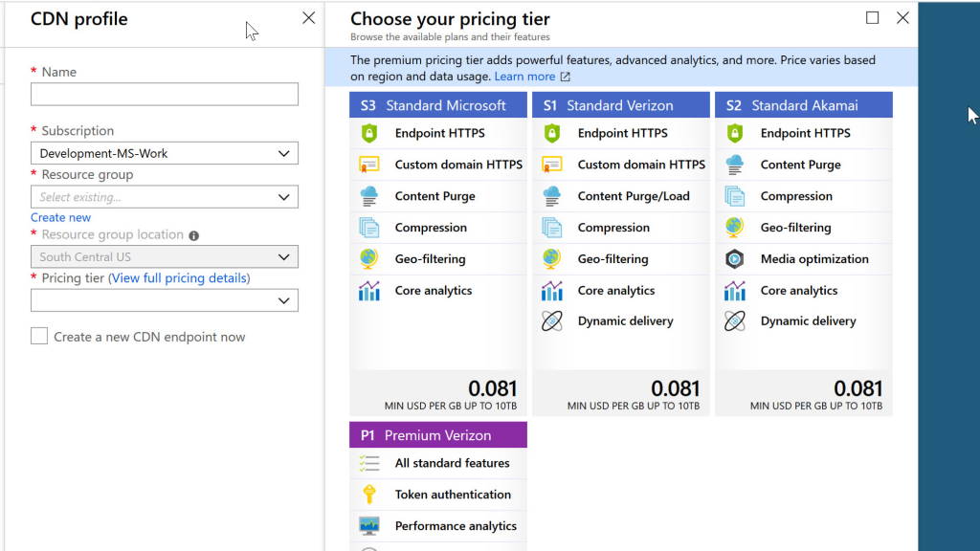Enable 'Create a new CDN endpoint now' checkbox
Image resolution: width=980 pixels, height=551 pixels.
tap(39, 337)
